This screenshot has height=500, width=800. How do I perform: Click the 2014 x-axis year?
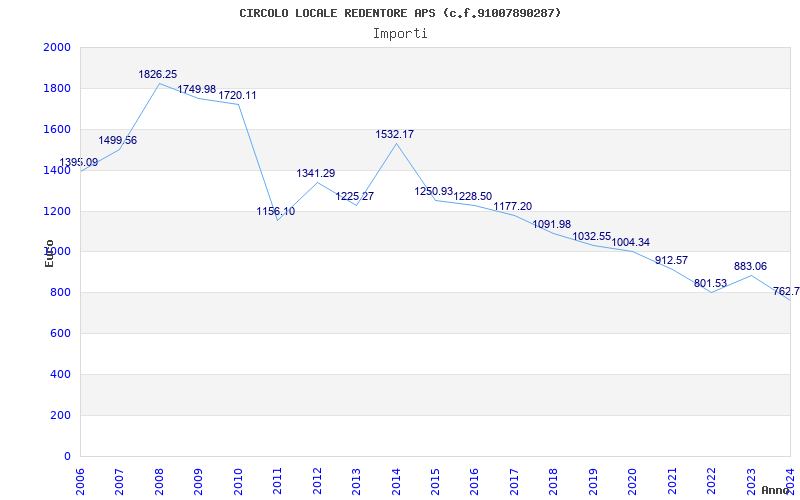pyautogui.click(x=396, y=482)
